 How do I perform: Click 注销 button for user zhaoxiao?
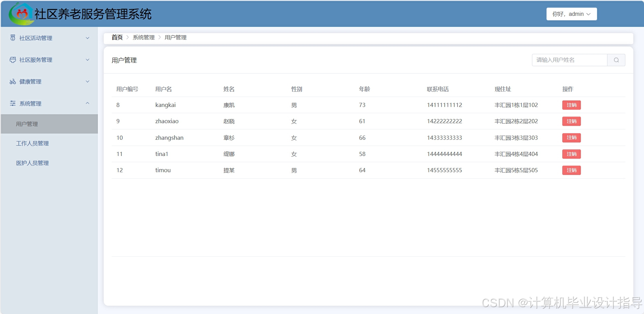point(571,121)
